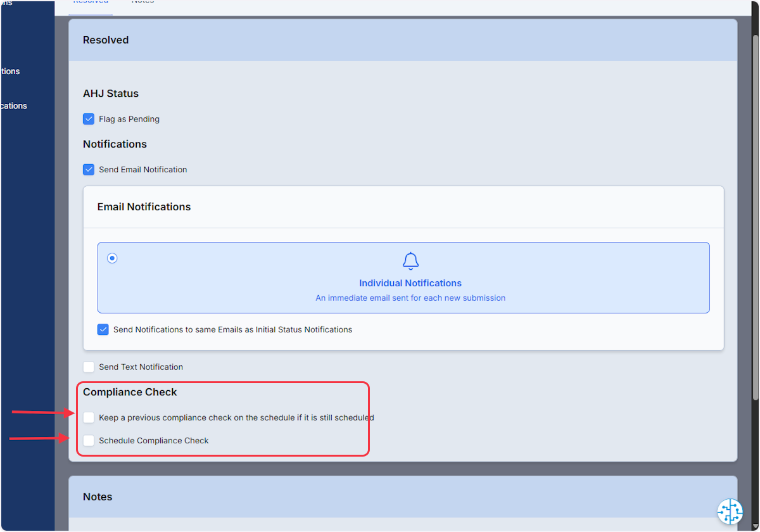Uncheck the Flag as Pending checkbox

coord(89,119)
